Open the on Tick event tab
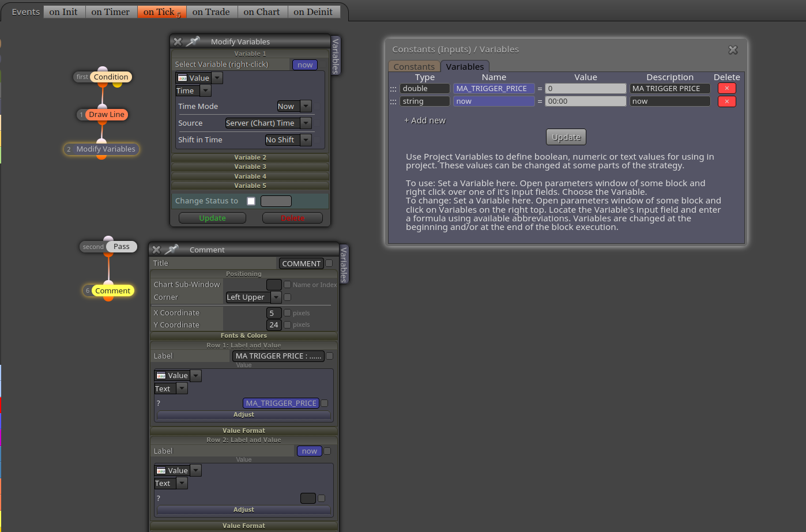This screenshot has height=532, width=806. click(161, 12)
